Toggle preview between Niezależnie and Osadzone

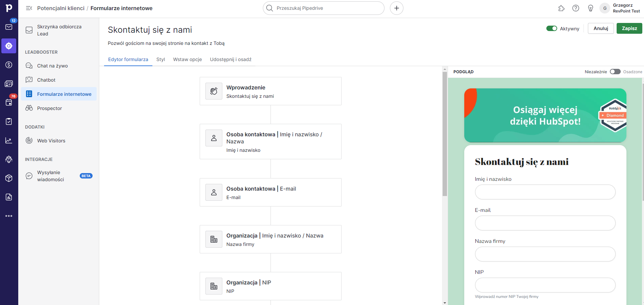(615, 72)
